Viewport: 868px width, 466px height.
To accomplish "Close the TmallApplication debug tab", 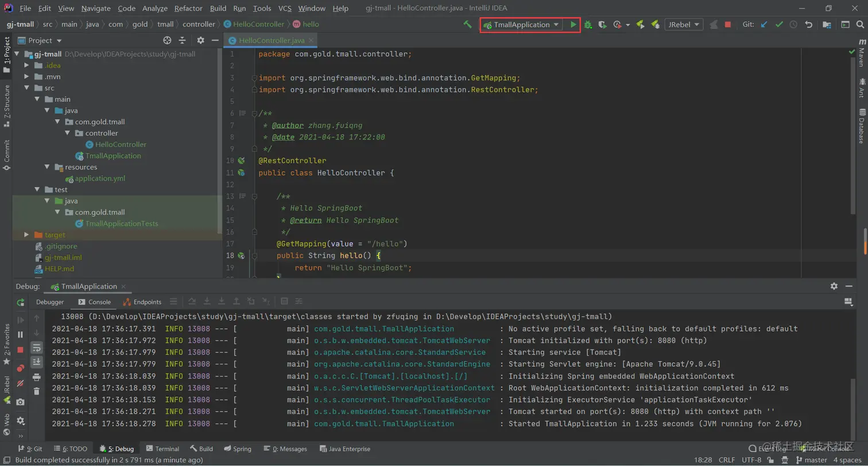I will coord(123,286).
